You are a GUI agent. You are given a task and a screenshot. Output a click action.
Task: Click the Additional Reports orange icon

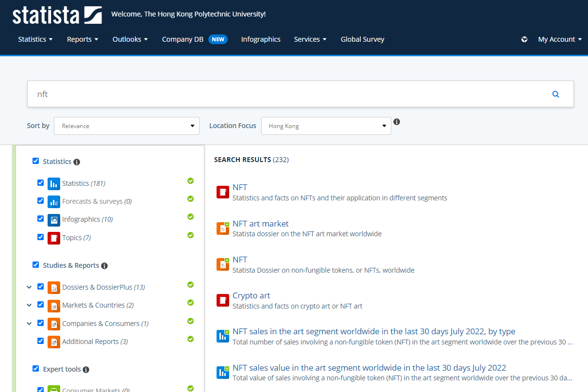pos(53,342)
